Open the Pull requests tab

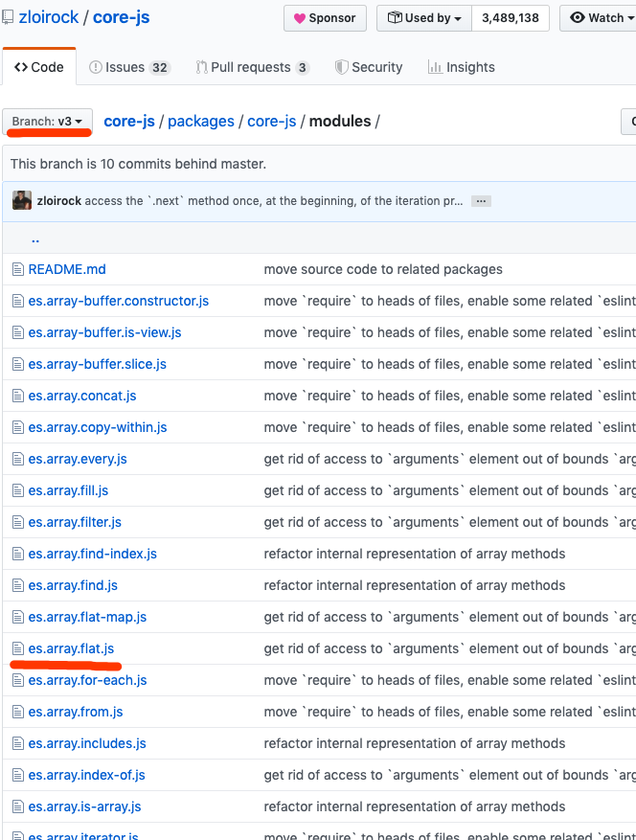click(252, 67)
